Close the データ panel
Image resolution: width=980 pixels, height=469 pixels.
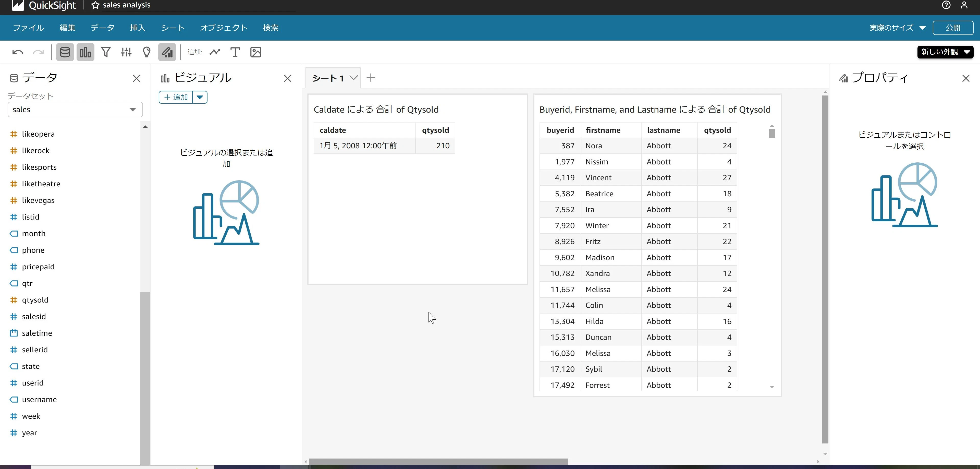[x=137, y=78]
